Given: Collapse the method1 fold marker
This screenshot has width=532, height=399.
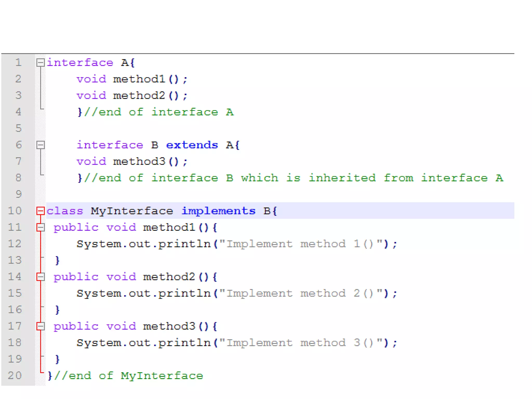Looking at the screenshot, I should pyautogui.click(x=40, y=228).
